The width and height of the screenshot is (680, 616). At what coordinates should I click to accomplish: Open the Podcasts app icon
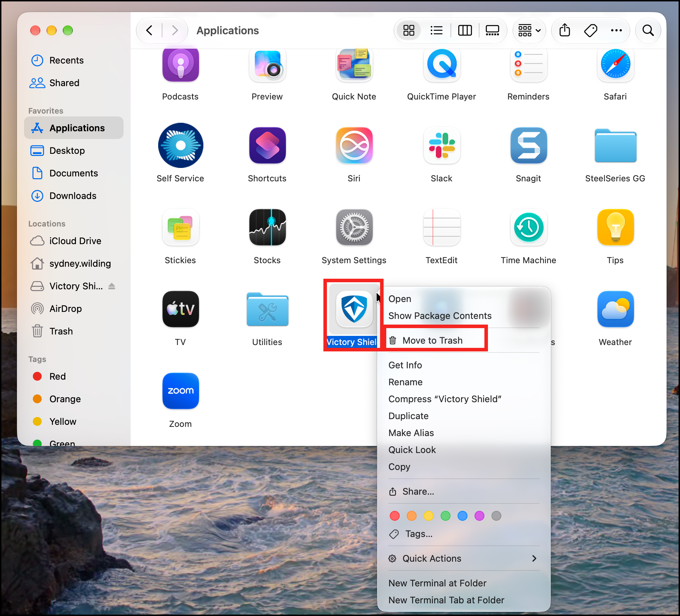tap(180, 65)
